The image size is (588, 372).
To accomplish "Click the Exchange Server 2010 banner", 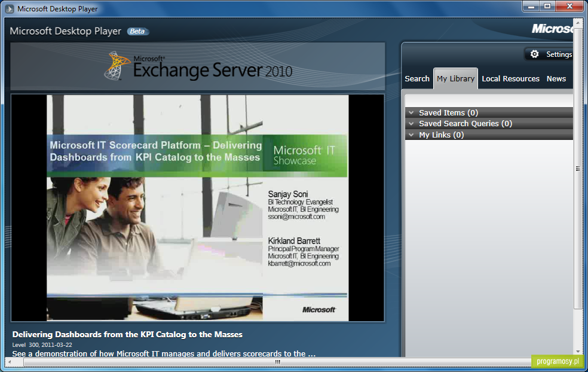I will tap(198, 66).
